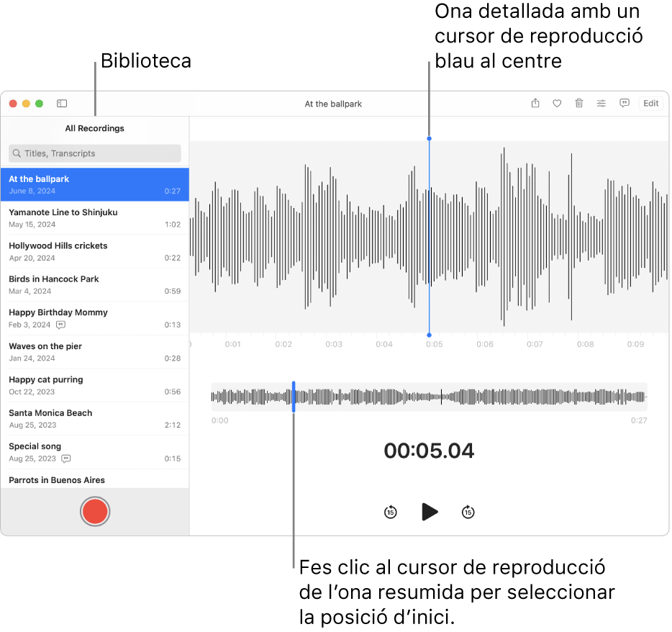Delete the recording using the trash icon
Screen dimensions: 672x632
pos(579,104)
